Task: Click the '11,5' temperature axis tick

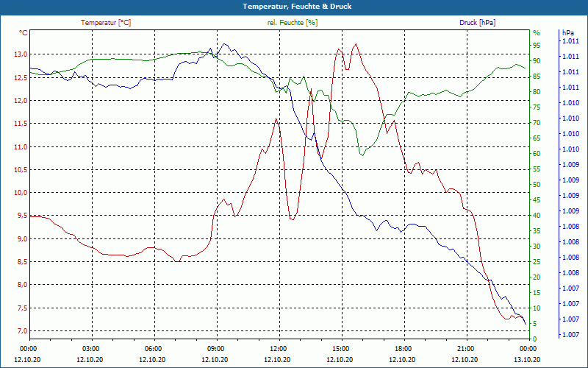Action: pyautogui.click(x=21, y=124)
